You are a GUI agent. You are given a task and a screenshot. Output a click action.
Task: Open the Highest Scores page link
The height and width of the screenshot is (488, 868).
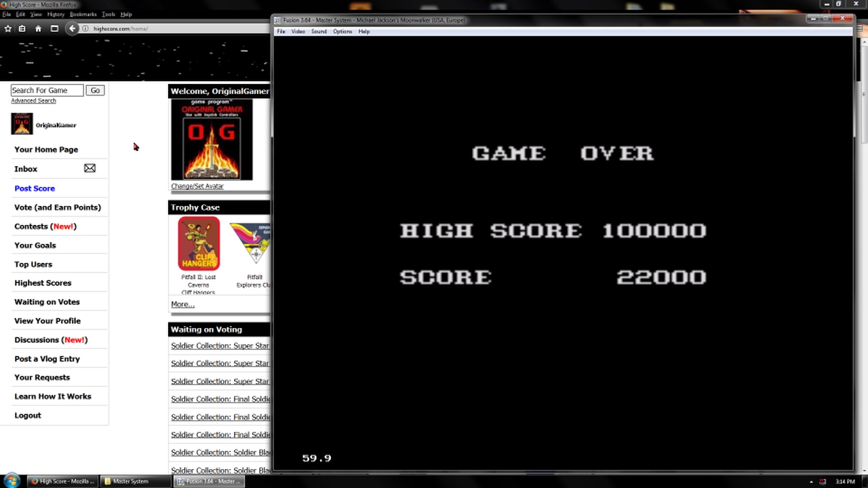tap(43, 283)
